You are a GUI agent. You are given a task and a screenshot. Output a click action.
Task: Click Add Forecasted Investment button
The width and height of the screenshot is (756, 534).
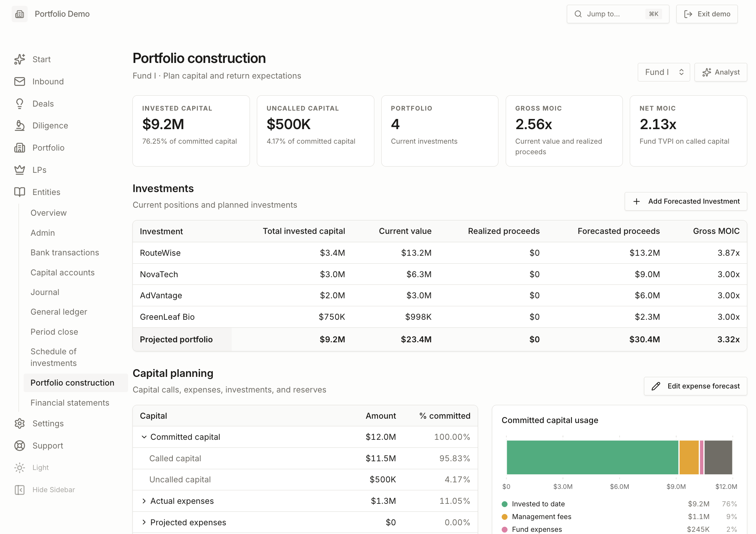[x=686, y=202]
